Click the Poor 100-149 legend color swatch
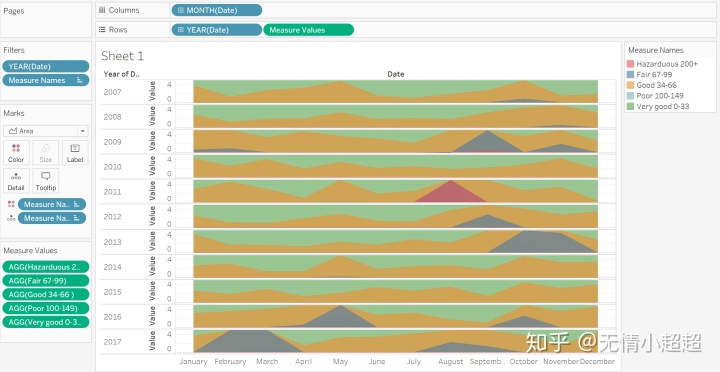 pyautogui.click(x=631, y=96)
